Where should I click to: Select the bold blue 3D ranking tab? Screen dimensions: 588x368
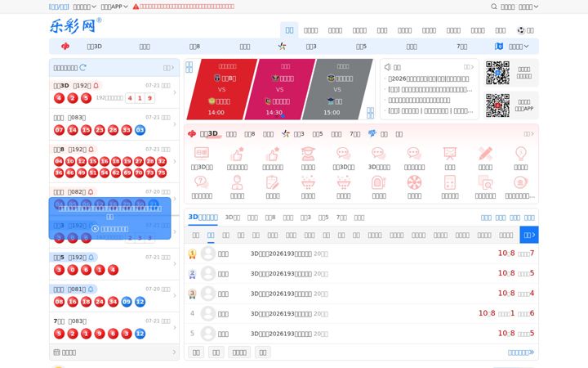203,217
